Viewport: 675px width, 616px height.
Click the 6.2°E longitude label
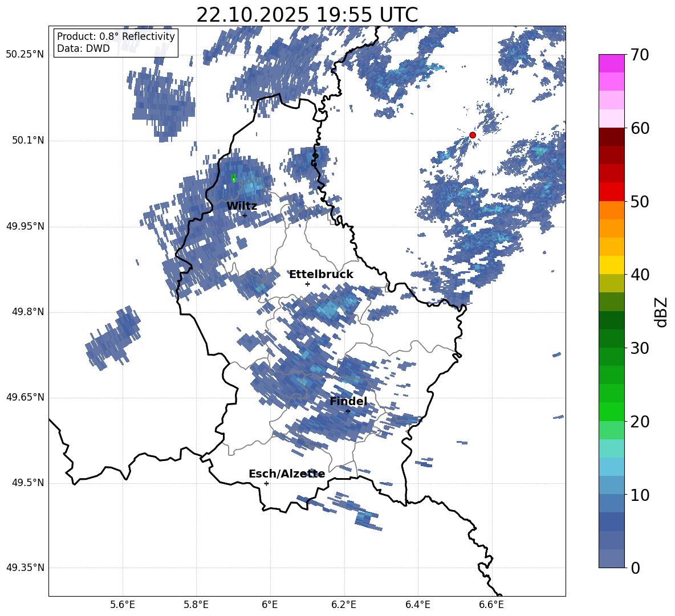point(344,605)
